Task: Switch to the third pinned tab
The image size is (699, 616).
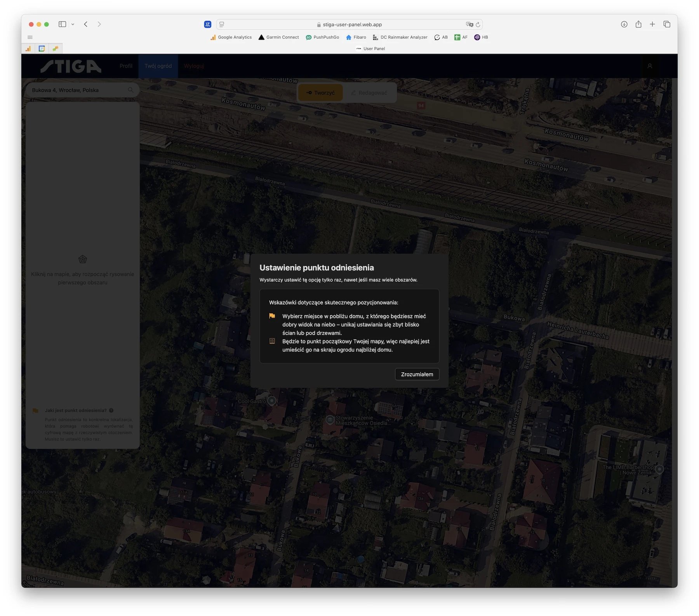Action: (x=56, y=49)
